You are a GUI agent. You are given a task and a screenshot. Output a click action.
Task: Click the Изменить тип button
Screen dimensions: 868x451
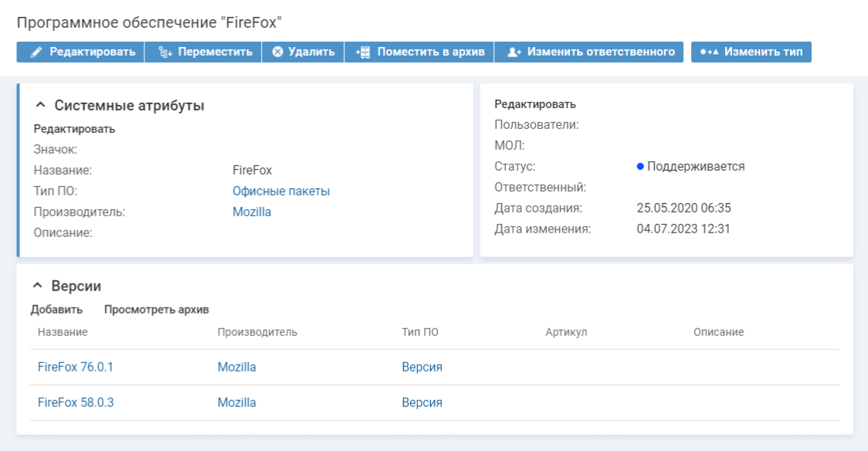pyautogui.click(x=751, y=52)
